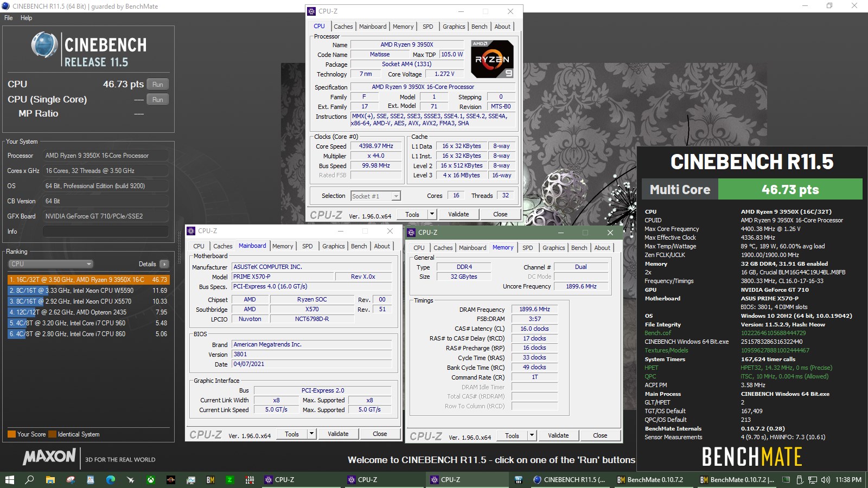Select Graphics tab in Mainboard CPU-Z window
The image size is (868, 488).
point(334,246)
